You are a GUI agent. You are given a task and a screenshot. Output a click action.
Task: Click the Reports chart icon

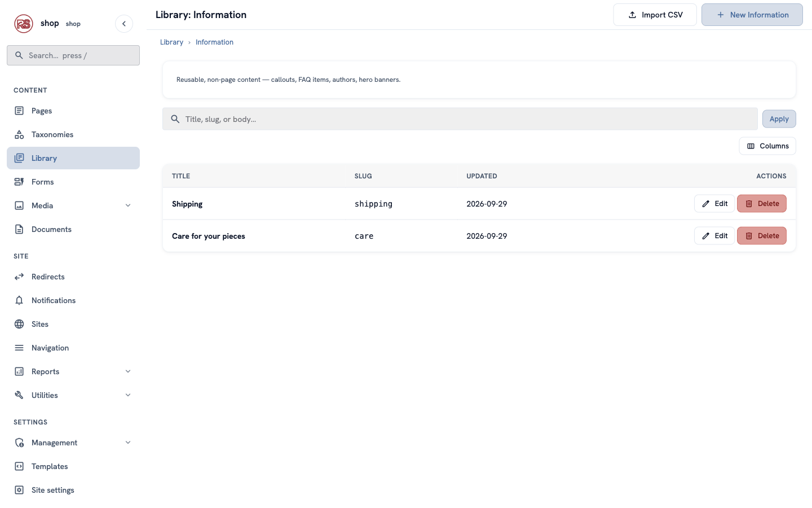[x=19, y=371]
